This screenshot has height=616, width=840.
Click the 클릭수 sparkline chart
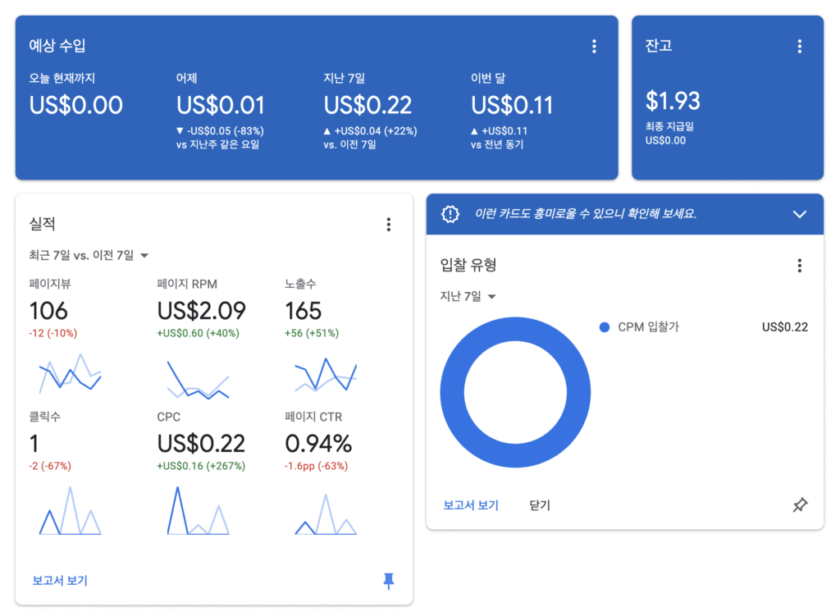click(x=71, y=512)
